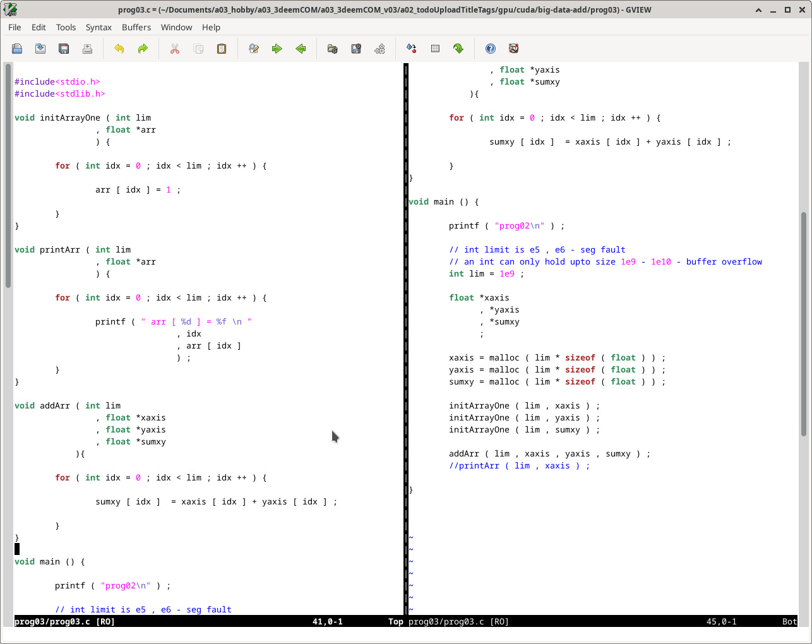812x644 pixels.
Task: Click the Cut scissors icon
Action: 175,49
